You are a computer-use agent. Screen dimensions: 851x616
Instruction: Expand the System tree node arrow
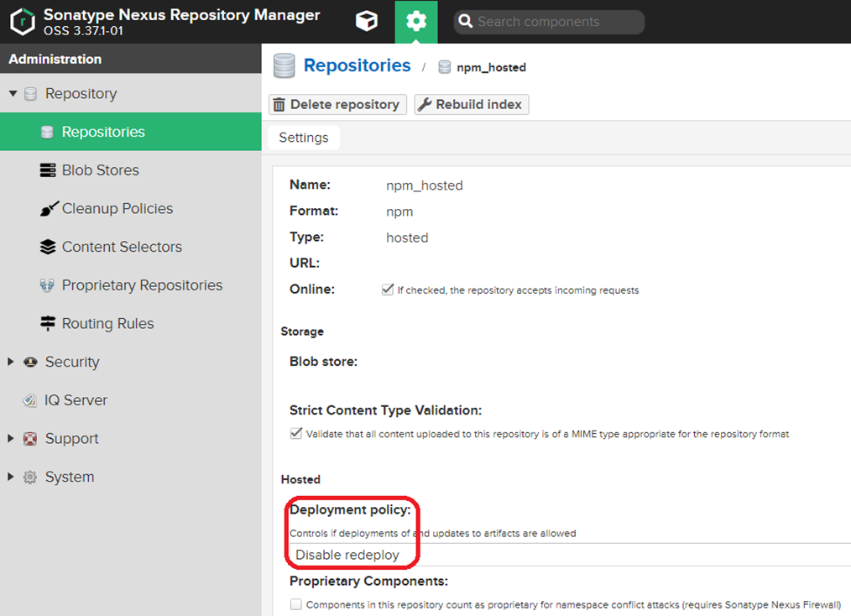pos(10,477)
